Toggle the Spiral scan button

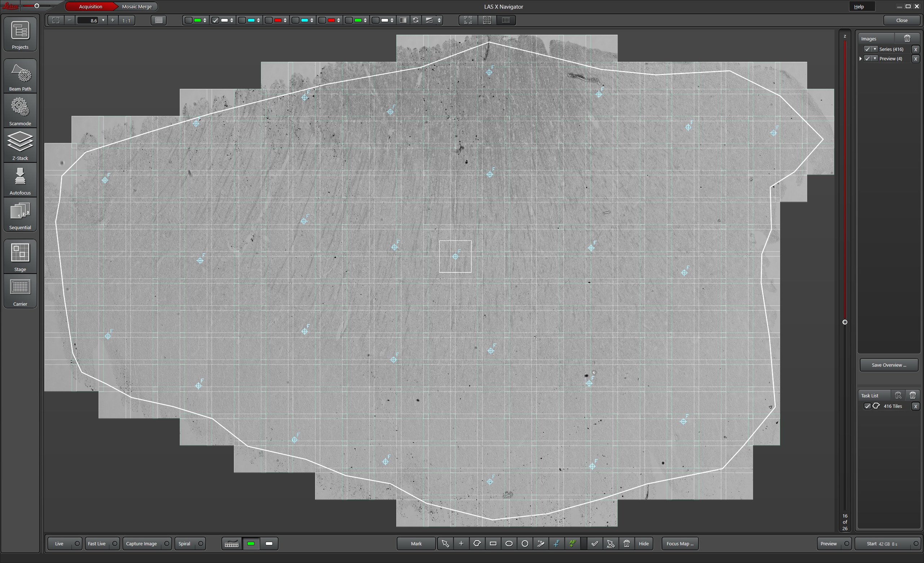tap(190, 544)
